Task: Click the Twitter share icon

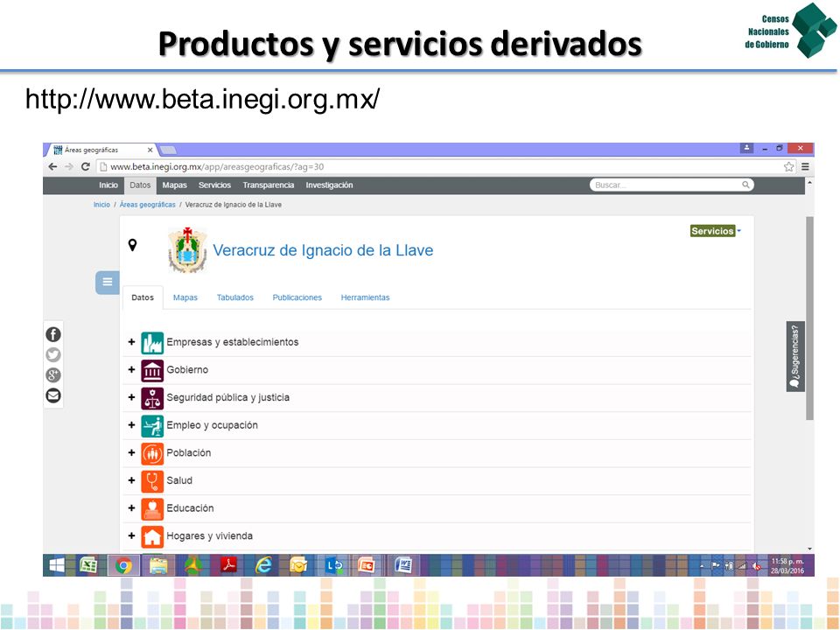Action: [53, 355]
